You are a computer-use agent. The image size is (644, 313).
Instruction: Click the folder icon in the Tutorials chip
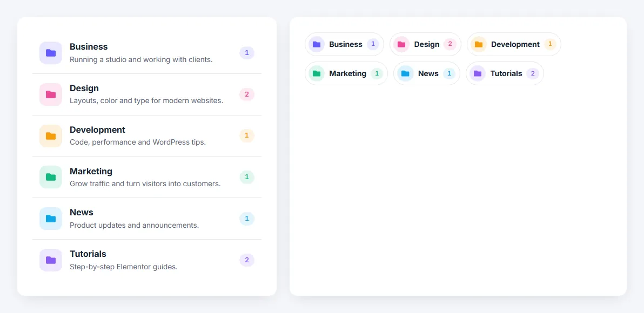click(x=478, y=73)
